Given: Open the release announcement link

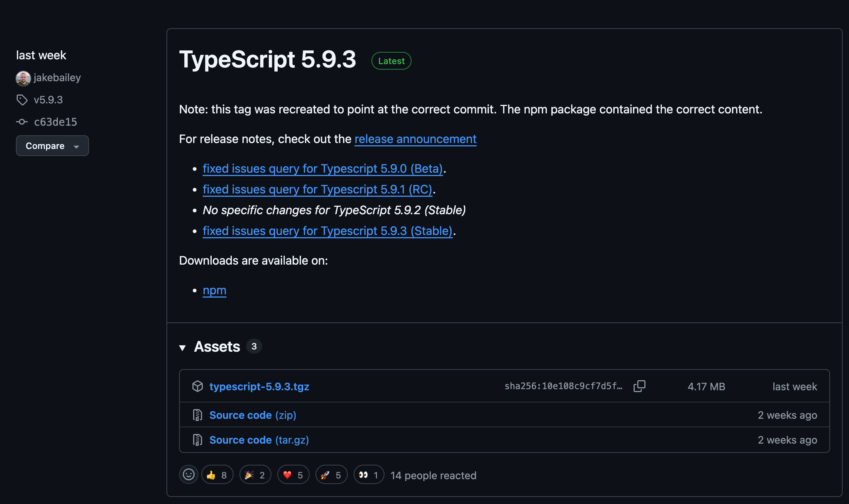Looking at the screenshot, I should point(415,139).
